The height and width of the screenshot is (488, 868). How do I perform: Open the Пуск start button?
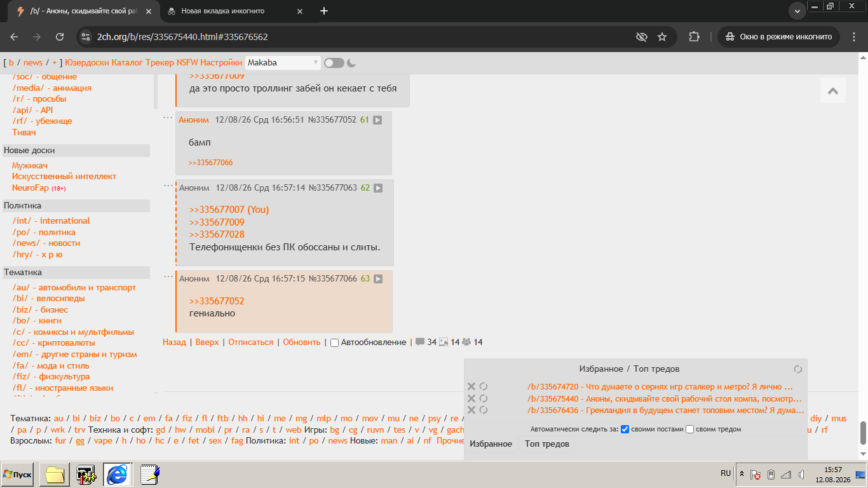pos(17,475)
